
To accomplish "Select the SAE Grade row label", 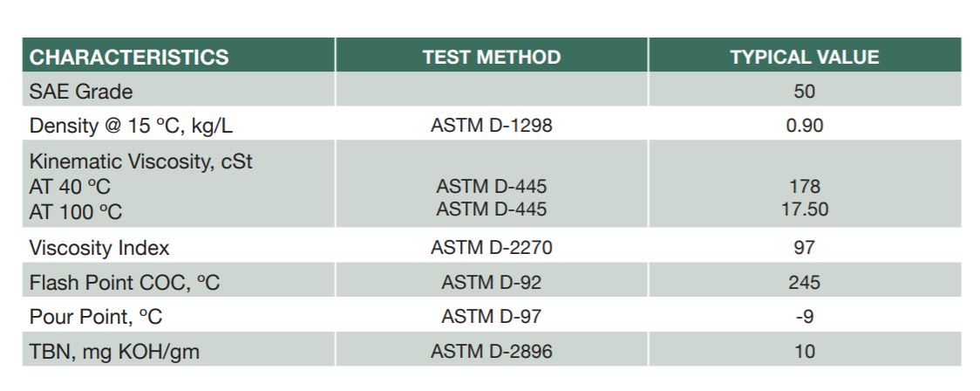I will (x=81, y=91).
